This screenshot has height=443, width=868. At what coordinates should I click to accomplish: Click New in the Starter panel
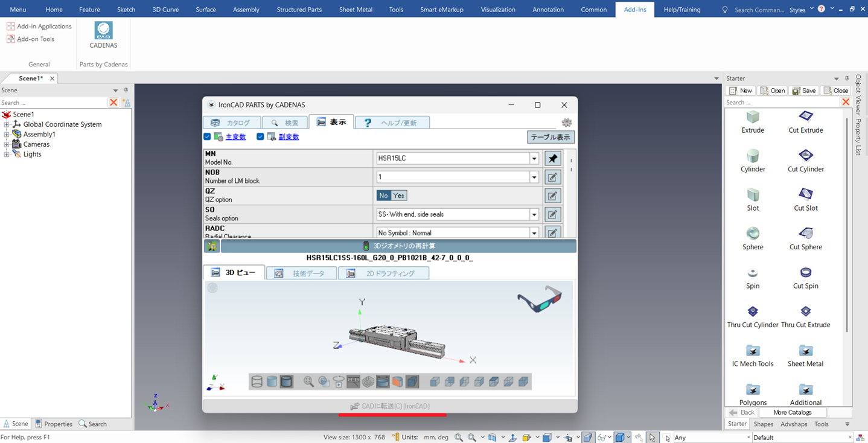tap(741, 91)
